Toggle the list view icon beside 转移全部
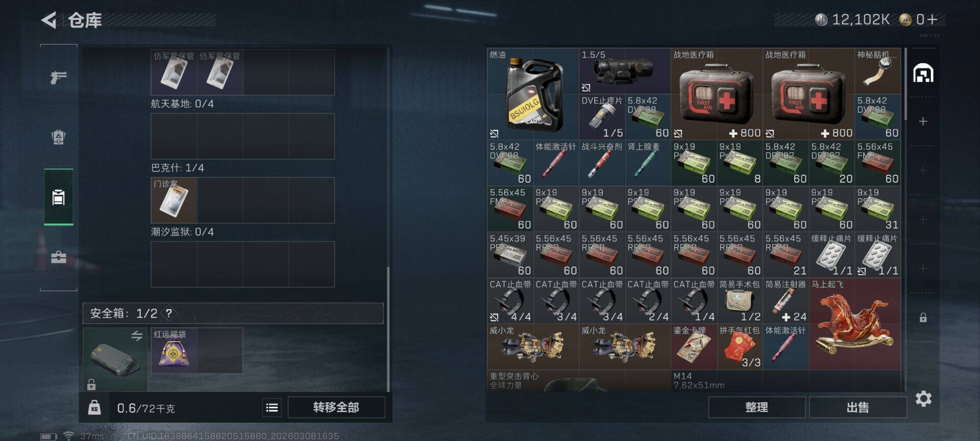980x441 pixels. [272, 407]
